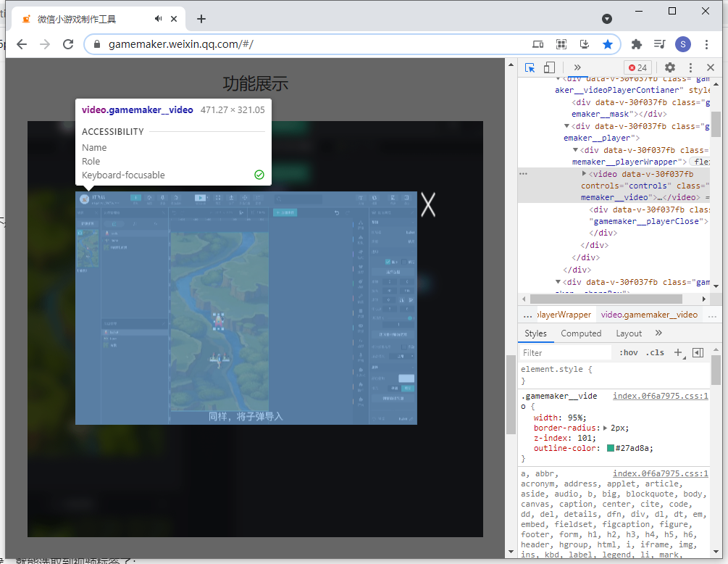Select the gamemaker__mask div node

click(x=641, y=108)
